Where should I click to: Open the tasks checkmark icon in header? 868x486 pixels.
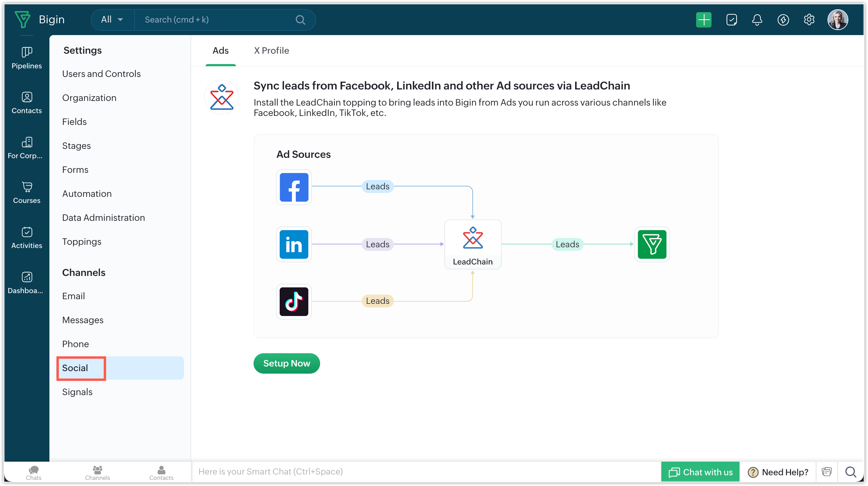(731, 20)
